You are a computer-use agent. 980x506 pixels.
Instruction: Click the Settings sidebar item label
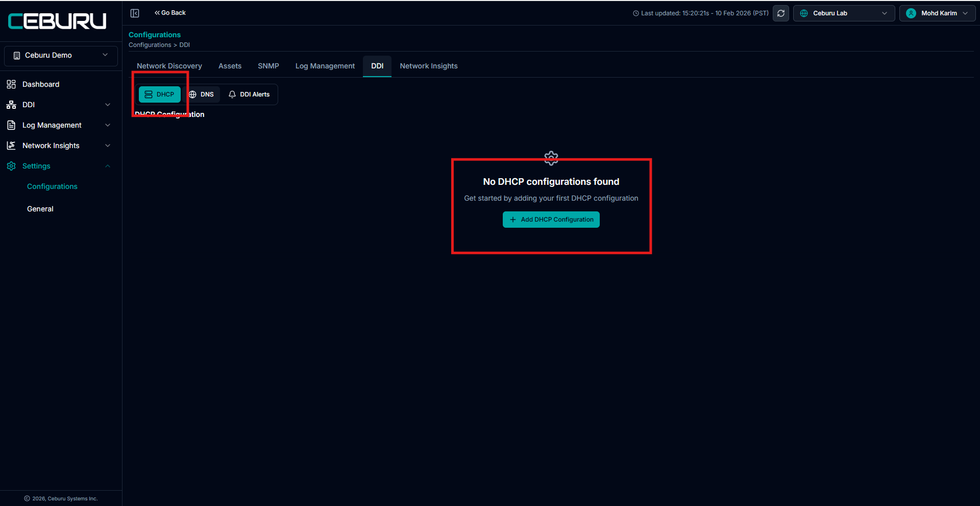tap(36, 166)
